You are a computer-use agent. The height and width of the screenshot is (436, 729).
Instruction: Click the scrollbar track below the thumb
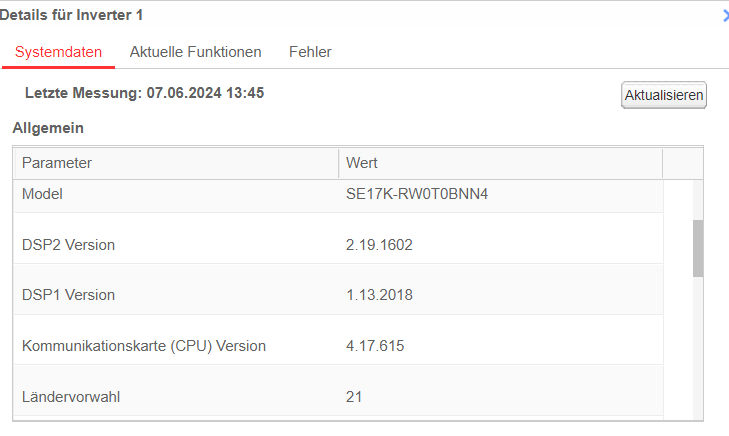697,349
